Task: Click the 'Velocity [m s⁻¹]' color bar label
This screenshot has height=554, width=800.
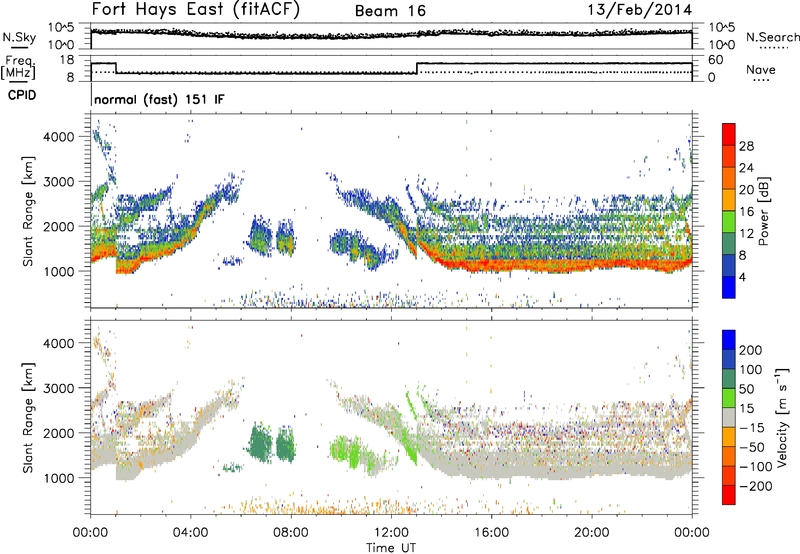Action: coord(782,417)
